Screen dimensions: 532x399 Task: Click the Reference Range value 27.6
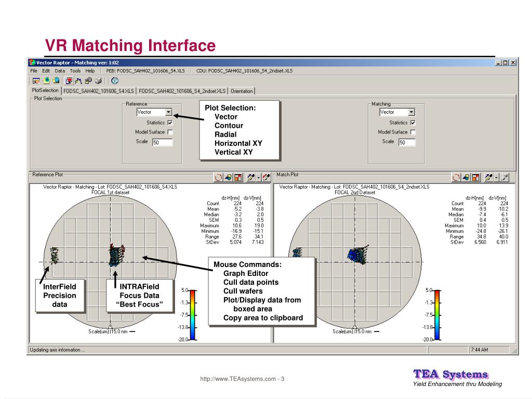[237, 236]
